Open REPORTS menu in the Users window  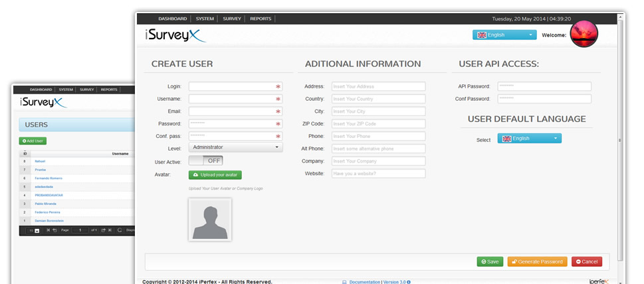click(x=109, y=90)
